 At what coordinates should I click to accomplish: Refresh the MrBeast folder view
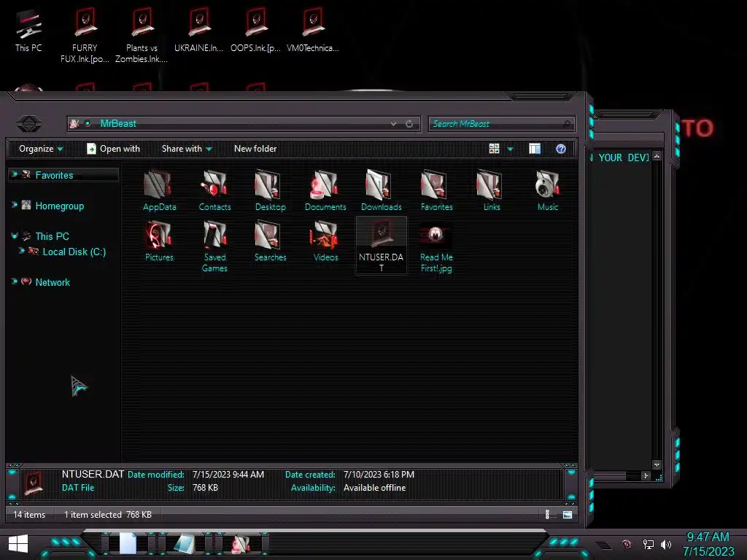pyautogui.click(x=409, y=124)
